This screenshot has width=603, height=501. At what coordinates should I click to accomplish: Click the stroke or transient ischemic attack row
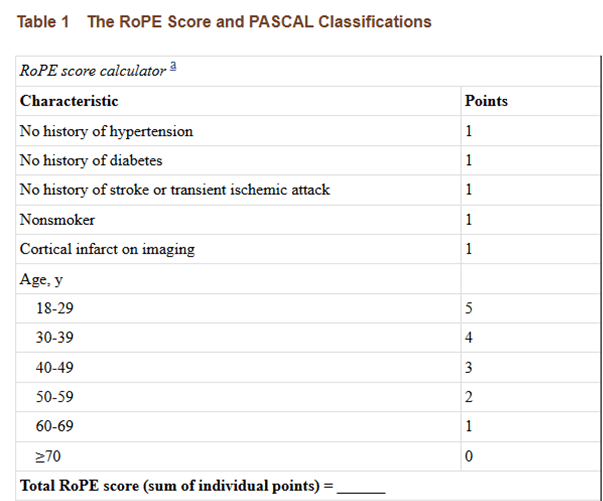click(x=307, y=190)
